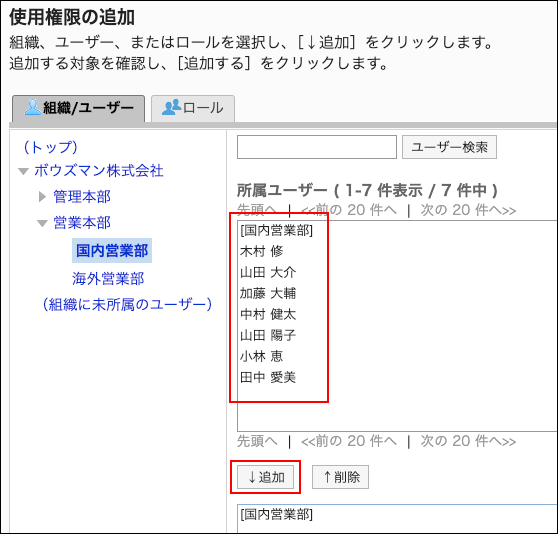Click the ↓追加 button
558x534 pixels.
pos(266,477)
